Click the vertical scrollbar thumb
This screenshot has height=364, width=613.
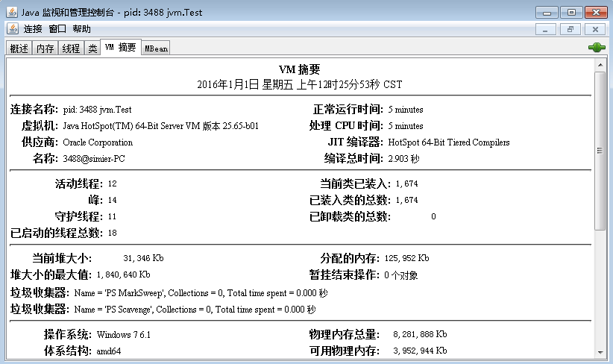(x=600, y=151)
